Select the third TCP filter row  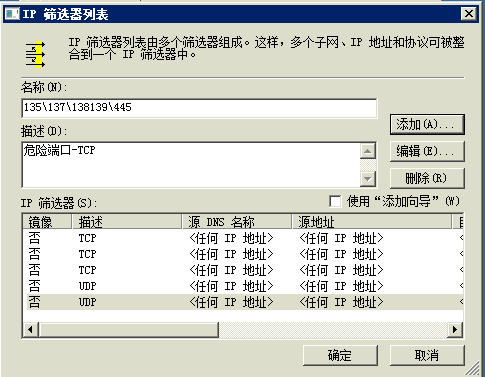pos(245,270)
